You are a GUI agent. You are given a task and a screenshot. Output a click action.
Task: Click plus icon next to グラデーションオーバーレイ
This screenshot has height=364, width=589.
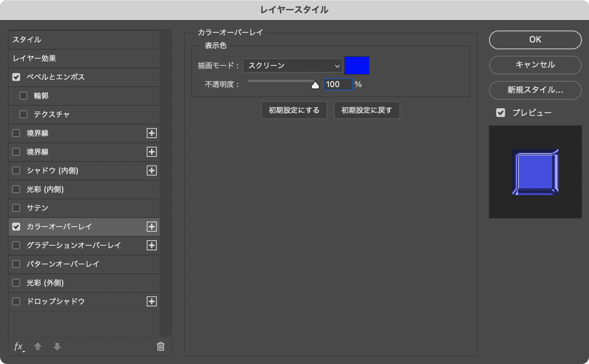(152, 245)
